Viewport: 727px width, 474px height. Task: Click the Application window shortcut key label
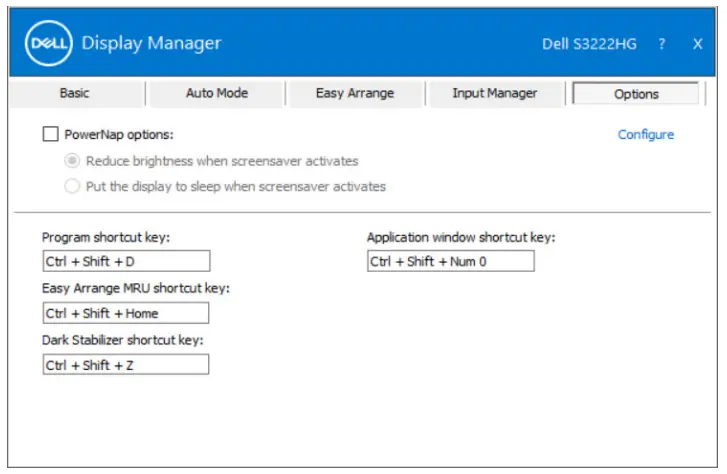[460, 238]
